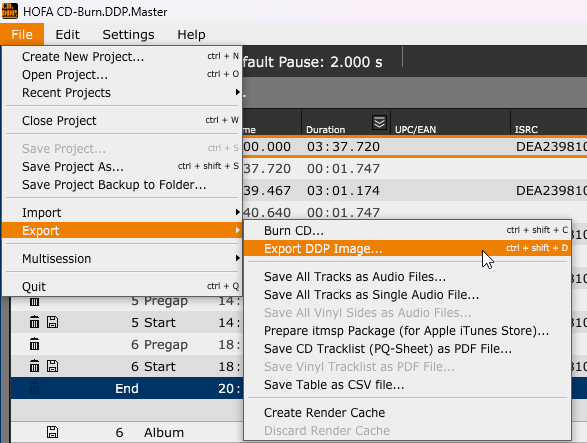The width and height of the screenshot is (587, 443).
Task: Open the Edit menu
Action: 67,34
